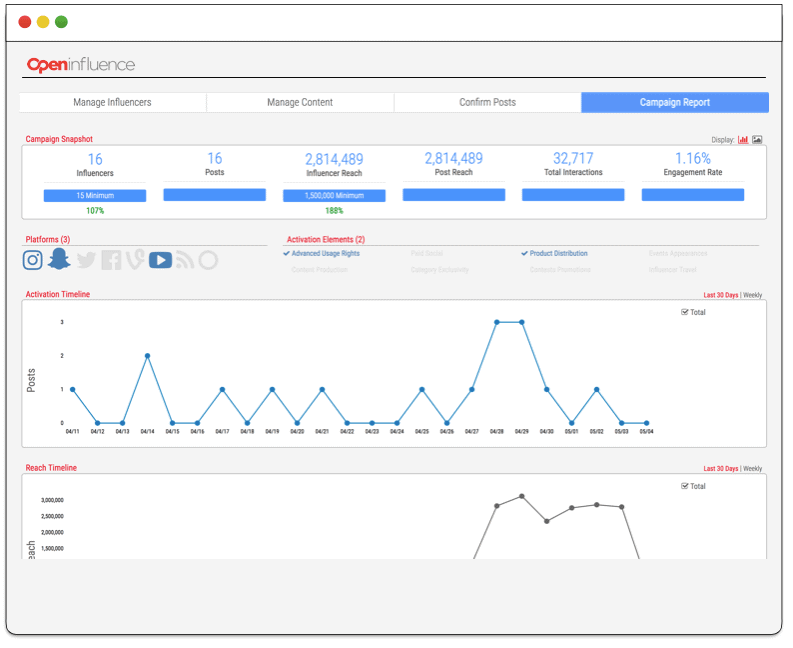Click the Twitter bird icon

(x=86, y=260)
